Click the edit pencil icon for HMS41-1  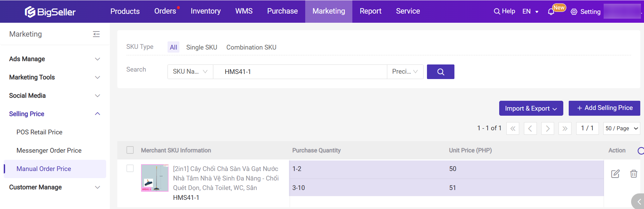pos(615,174)
